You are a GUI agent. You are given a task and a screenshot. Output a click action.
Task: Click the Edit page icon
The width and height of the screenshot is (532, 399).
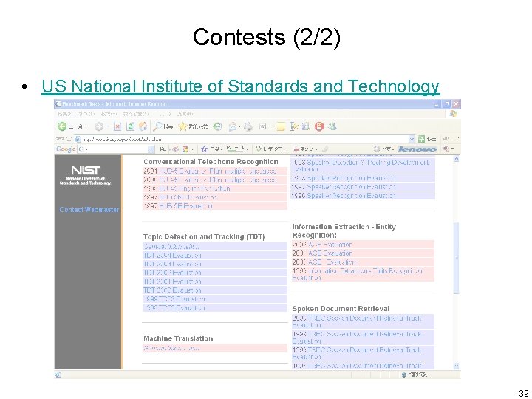(x=262, y=126)
